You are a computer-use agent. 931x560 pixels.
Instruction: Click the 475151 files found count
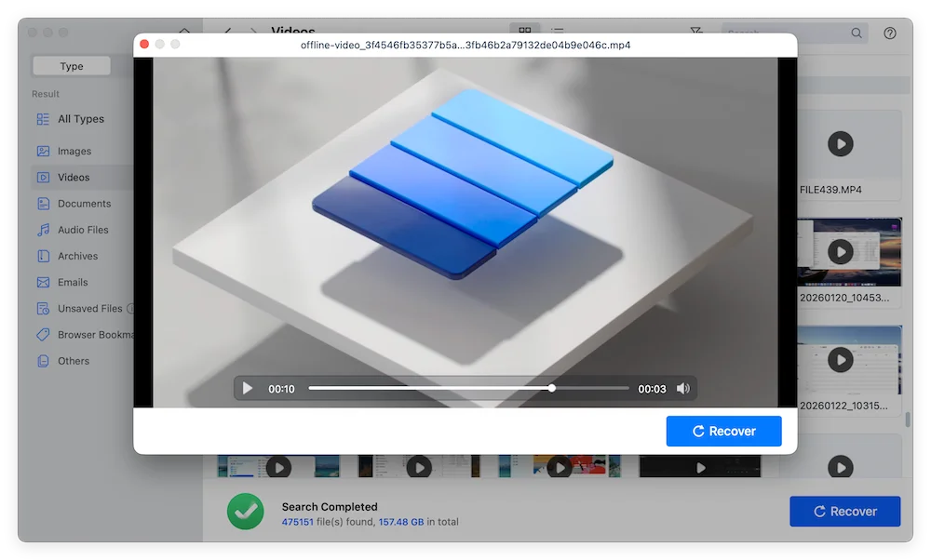(298, 522)
